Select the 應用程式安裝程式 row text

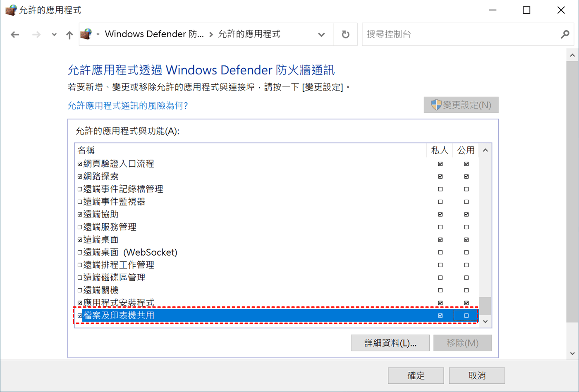coord(119,303)
